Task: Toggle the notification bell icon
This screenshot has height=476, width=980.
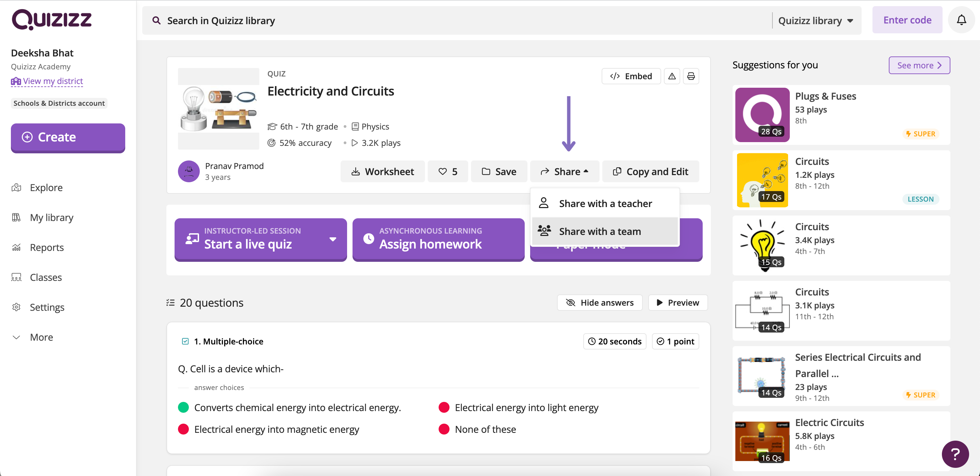Action: [962, 21]
